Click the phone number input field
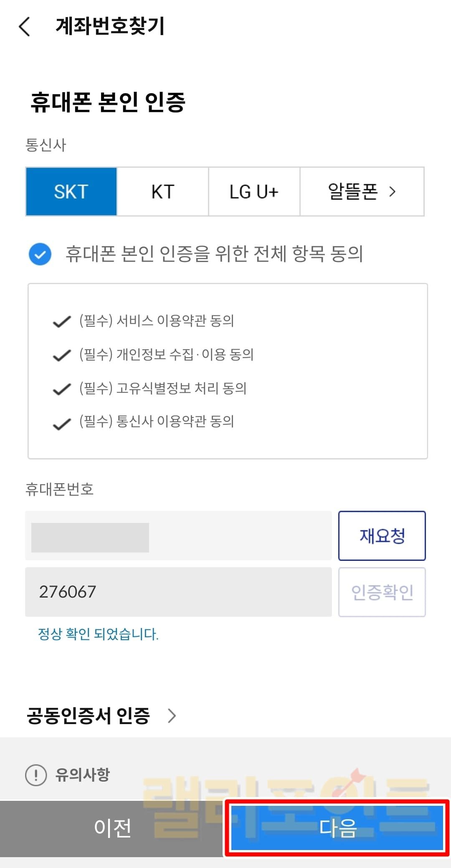 (178, 536)
